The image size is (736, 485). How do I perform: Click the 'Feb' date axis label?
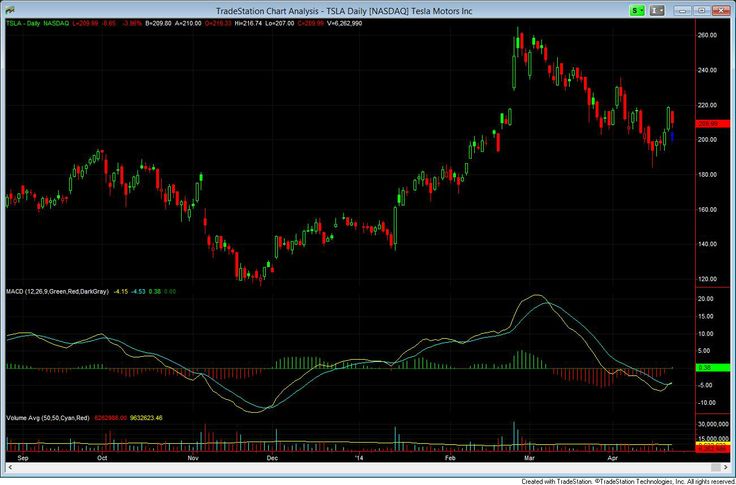(x=450, y=456)
